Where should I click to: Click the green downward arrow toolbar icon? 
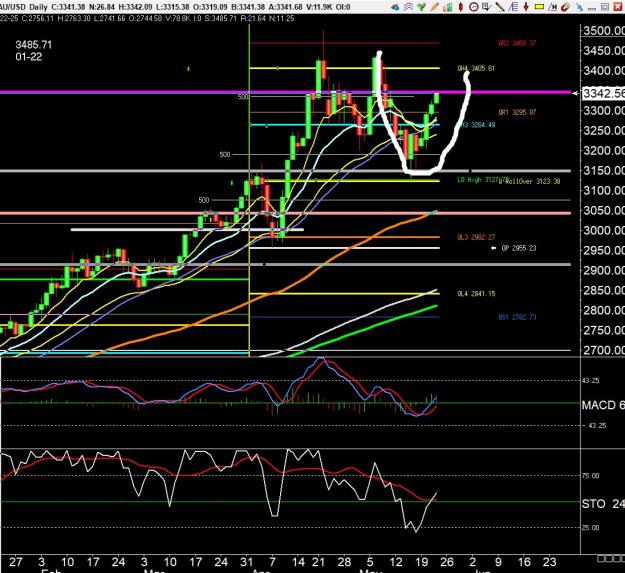[x=421, y=7]
